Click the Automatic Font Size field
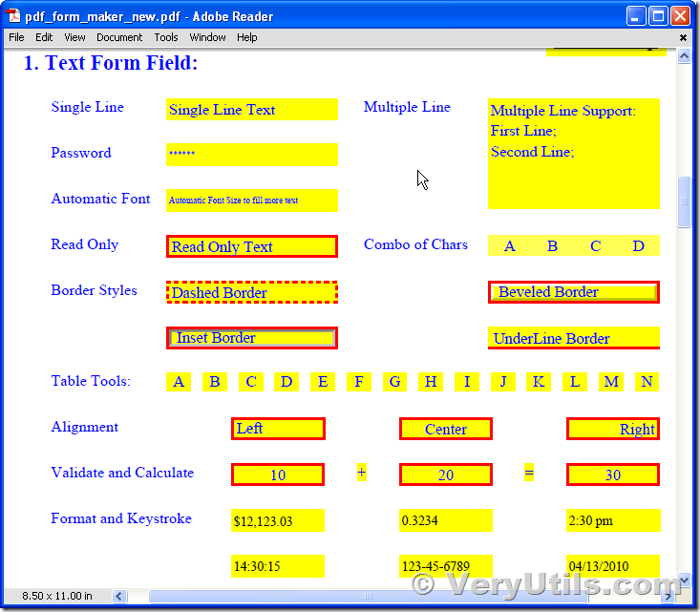This screenshot has height=612, width=700. 252,200
